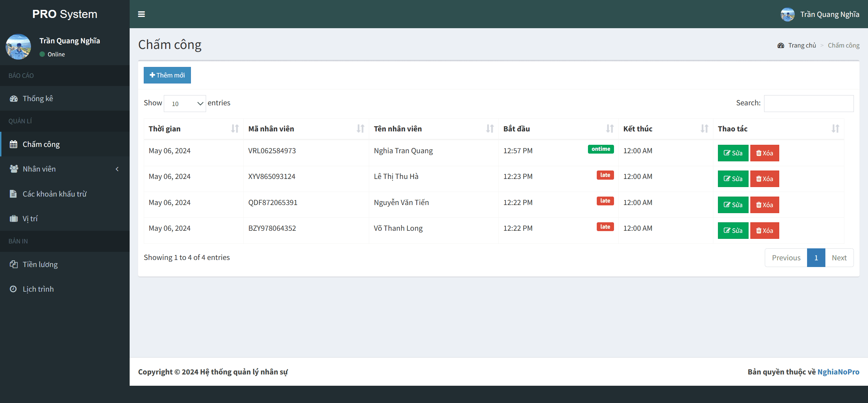Sort the table by Thao tác
This screenshot has height=403, width=868.
[x=779, y=129]
